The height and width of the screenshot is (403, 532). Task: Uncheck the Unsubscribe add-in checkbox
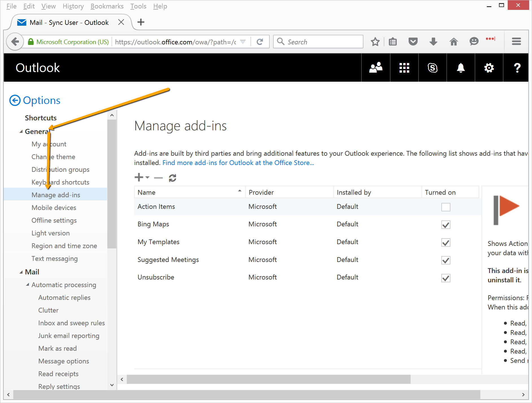point(446,278)
